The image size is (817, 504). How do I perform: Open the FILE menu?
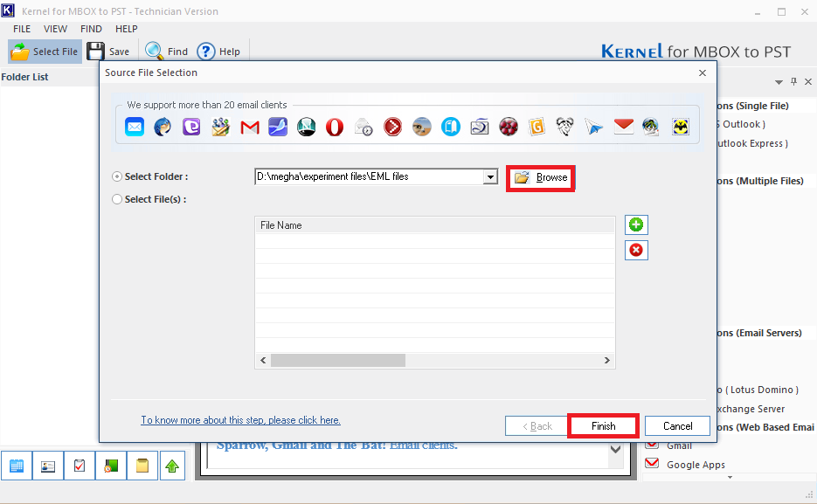tap(22, 29)
